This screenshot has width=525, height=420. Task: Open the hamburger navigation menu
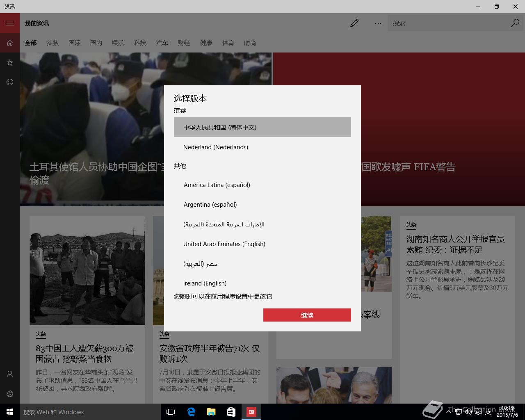click(10, 23)
